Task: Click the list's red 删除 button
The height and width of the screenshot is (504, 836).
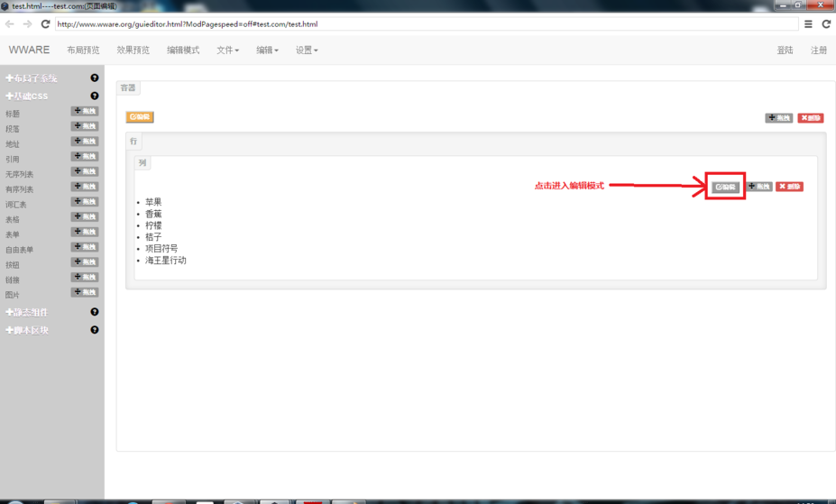Action: click(790, 187)
